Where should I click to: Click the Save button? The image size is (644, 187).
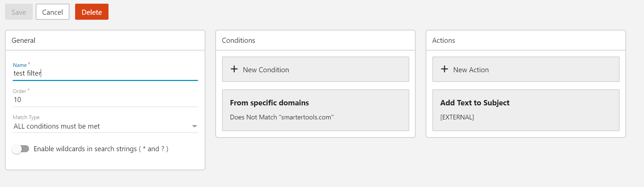[19, 12]
